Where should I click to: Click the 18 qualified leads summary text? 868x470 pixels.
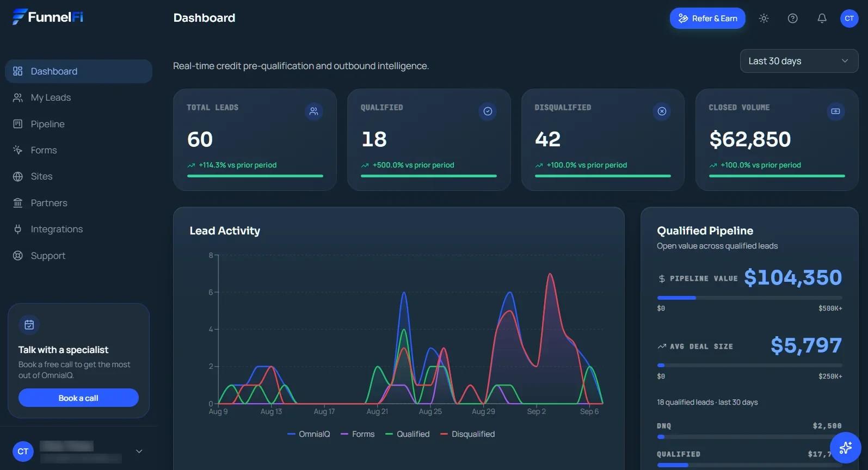point(707,403)
